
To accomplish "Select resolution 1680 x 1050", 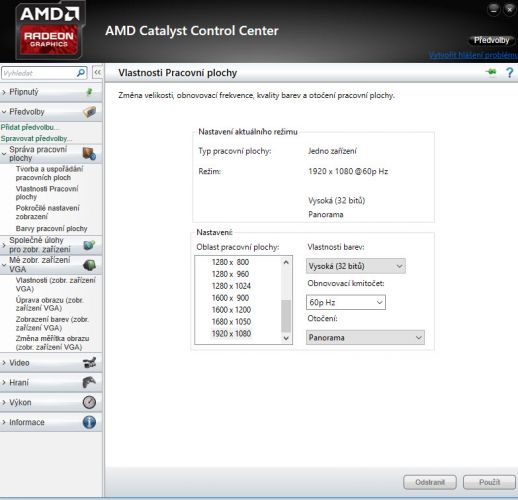I will pos(231,322).
